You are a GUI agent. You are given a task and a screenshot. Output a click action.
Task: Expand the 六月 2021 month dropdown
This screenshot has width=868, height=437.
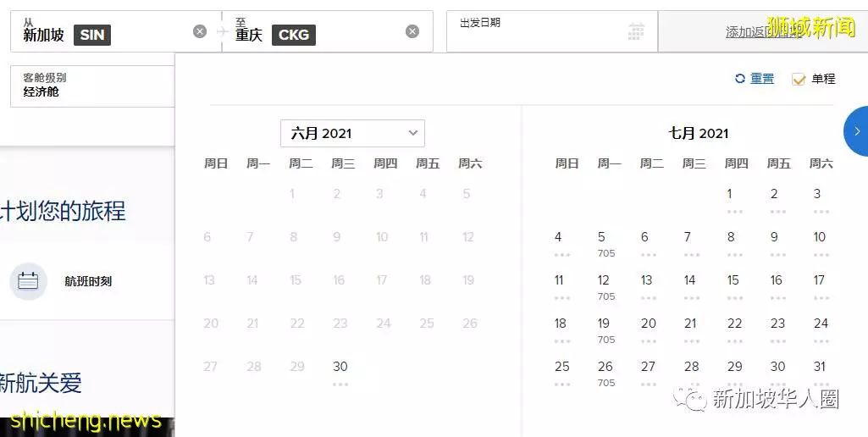352,134
